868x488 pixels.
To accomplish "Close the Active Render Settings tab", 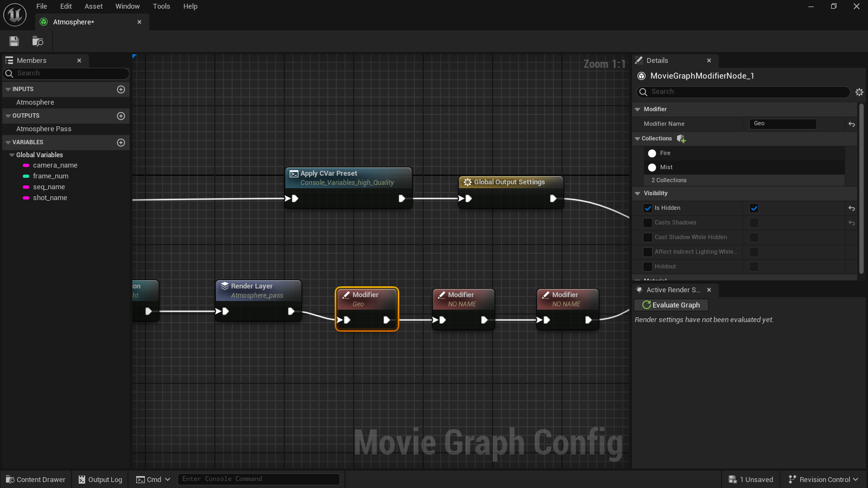I will (x=709, y=290).
